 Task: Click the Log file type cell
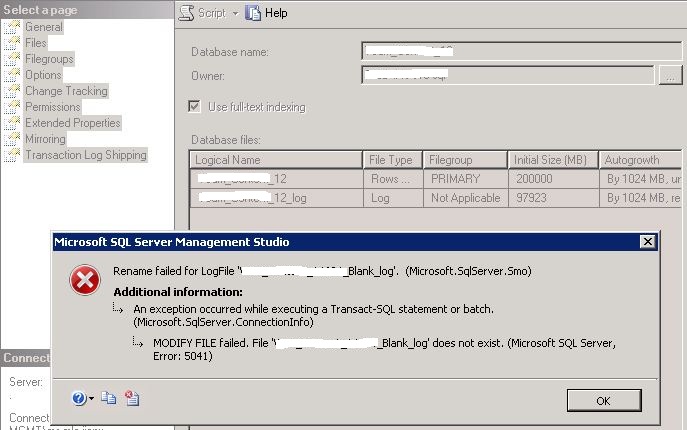393,198
